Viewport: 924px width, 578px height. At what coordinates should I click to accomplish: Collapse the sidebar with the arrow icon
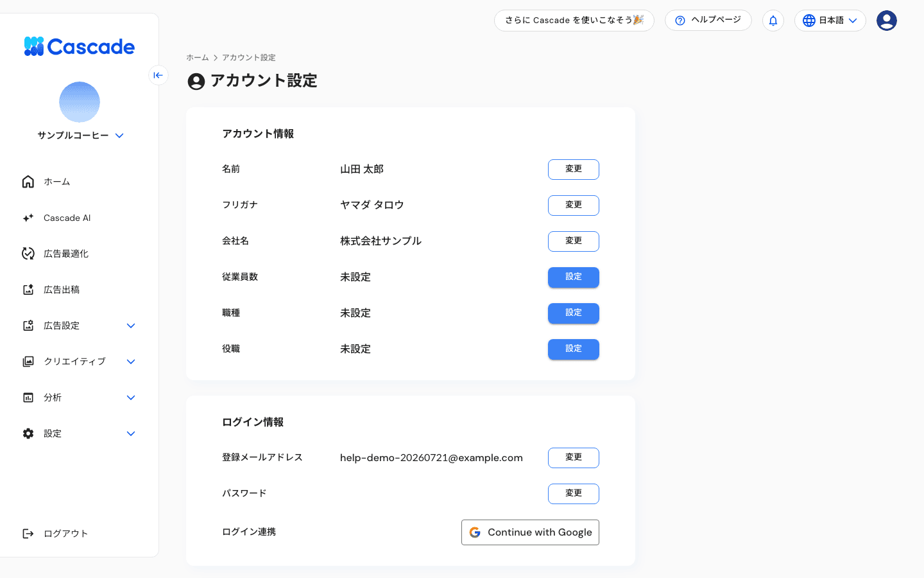point(158,75)
